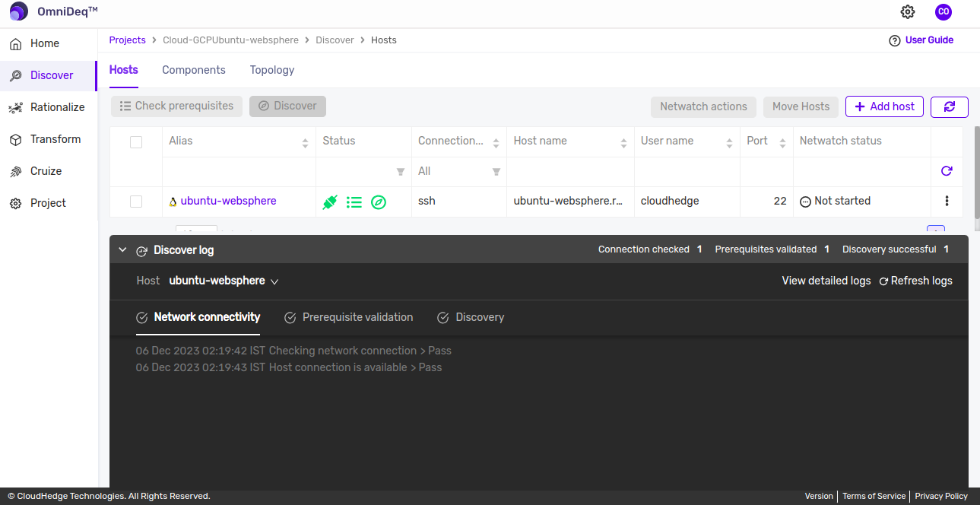Click the Netwatch actions button

click(703, 106)
